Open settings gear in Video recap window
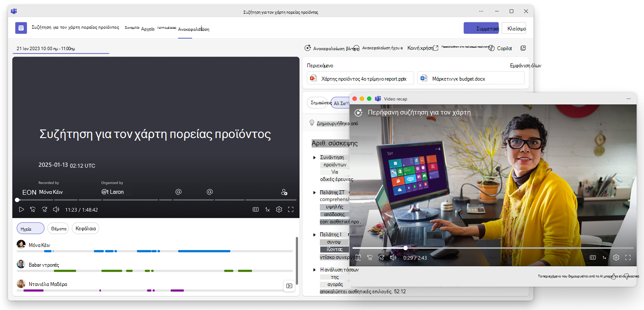This screenshot has height=310, width=644. (x=616, y=258)
